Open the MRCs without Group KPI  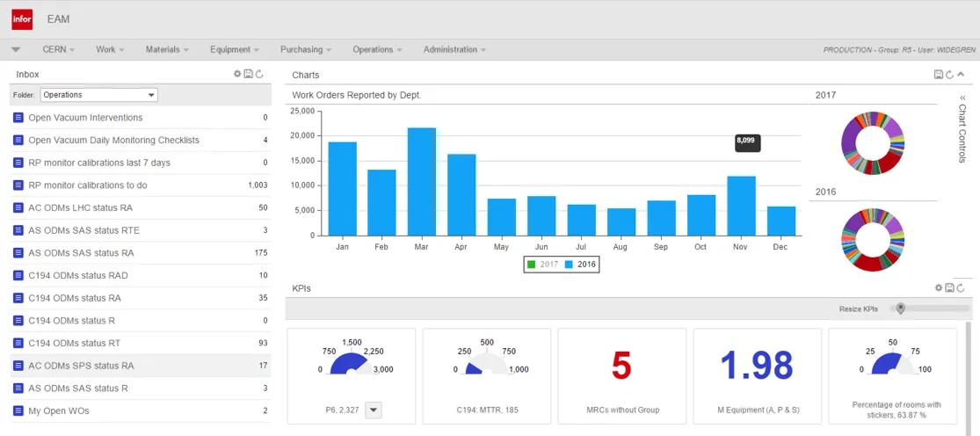[x=622, y=376]
